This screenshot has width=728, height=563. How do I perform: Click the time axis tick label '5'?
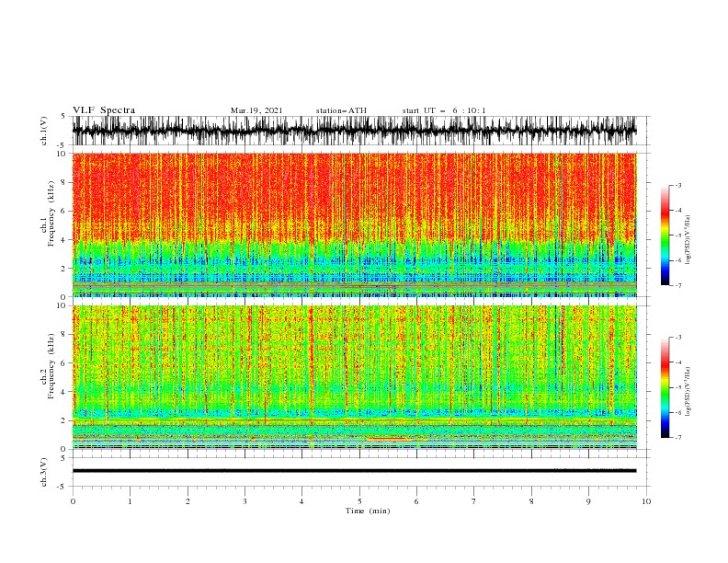click(x=359, y=501)
